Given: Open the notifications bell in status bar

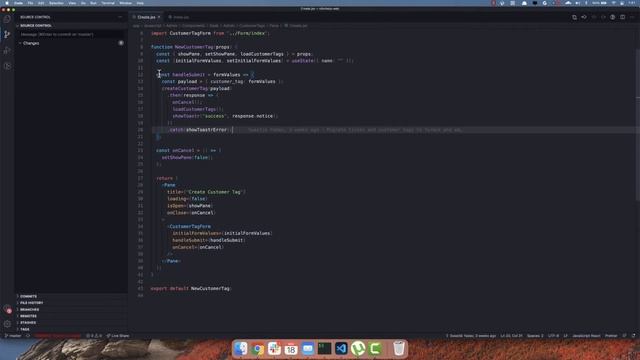Looking at the screenshot, I should click(x=633, y=336).
